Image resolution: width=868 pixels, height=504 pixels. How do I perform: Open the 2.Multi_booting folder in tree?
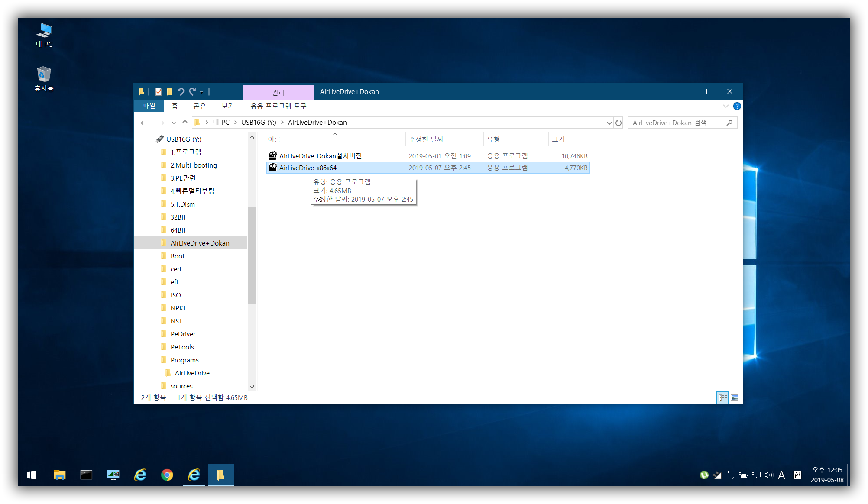click(x=194, y=165)
